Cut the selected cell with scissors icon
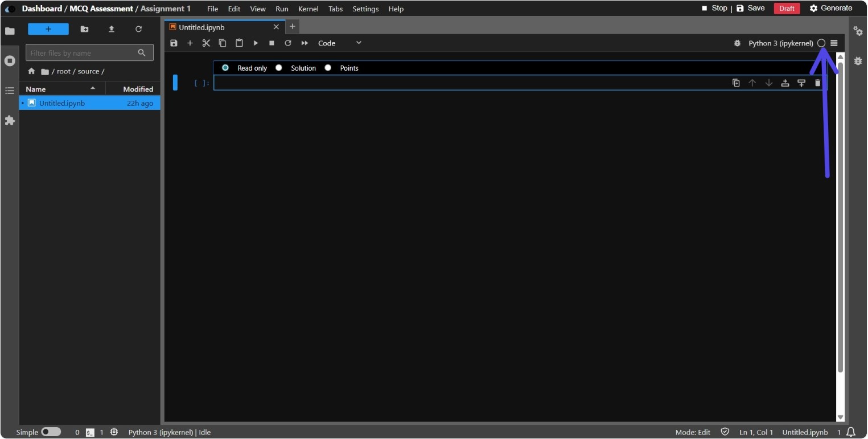The height and width of the screenshot is (439, 868). click(206, 43)
